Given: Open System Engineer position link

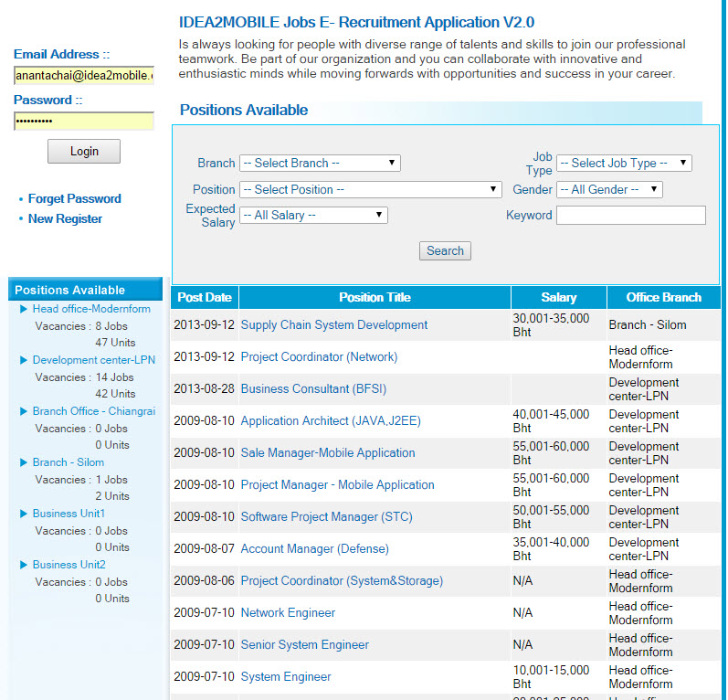Looking at the screenshot, I should [x=286, y=677].
